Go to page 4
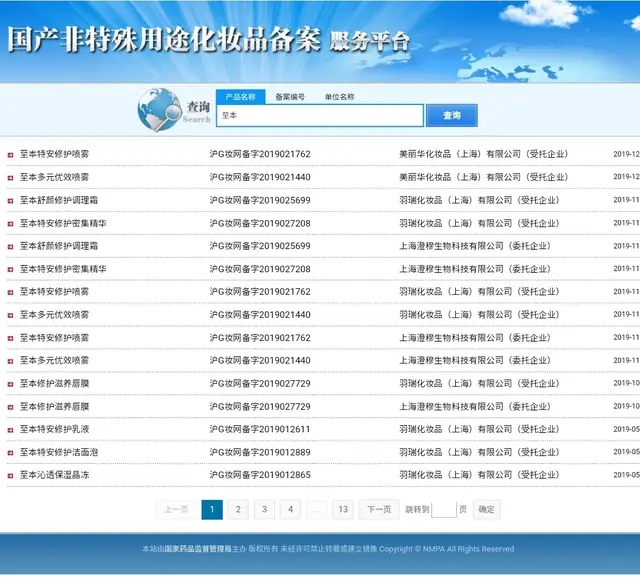 pyautogui.click(x=291, y=509)
